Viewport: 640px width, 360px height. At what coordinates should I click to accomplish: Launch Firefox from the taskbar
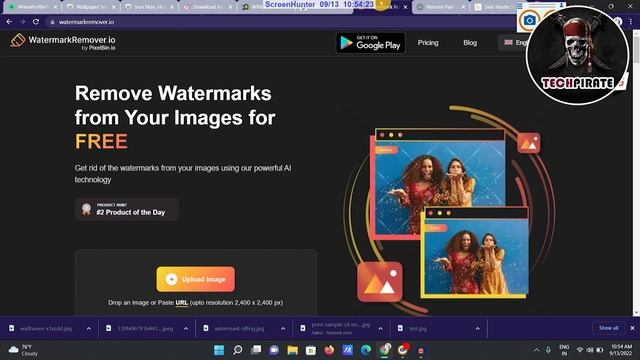(329, 350)
